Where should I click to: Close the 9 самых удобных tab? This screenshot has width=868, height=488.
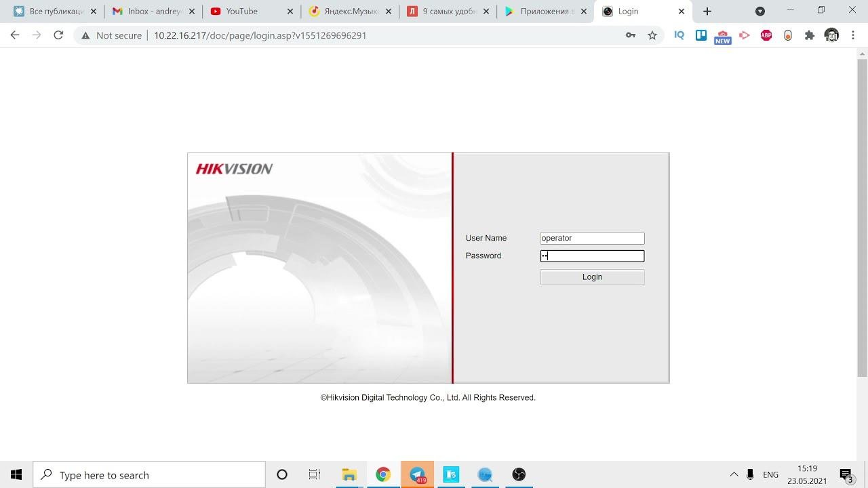click(x=486, y=12)
